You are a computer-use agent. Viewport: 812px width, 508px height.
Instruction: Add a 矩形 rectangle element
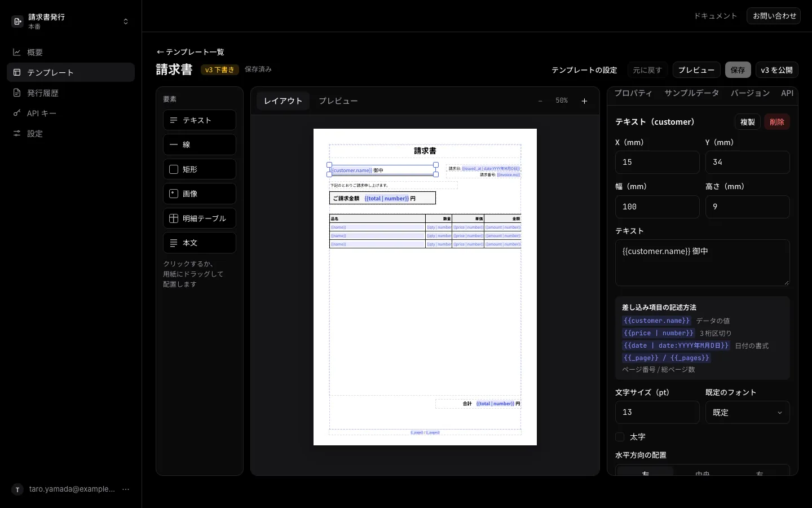pos(200,169)
